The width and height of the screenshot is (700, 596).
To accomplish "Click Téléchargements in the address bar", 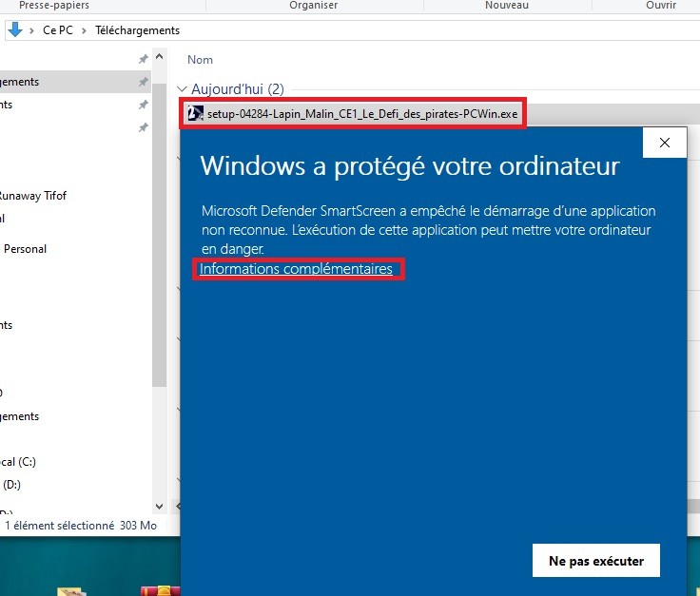I will point(137,30).
